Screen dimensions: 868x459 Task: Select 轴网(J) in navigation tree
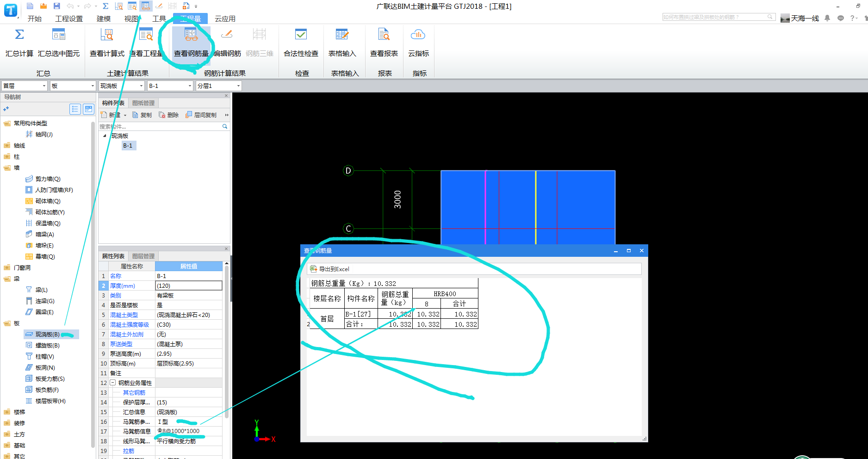(x=44, y=135)
